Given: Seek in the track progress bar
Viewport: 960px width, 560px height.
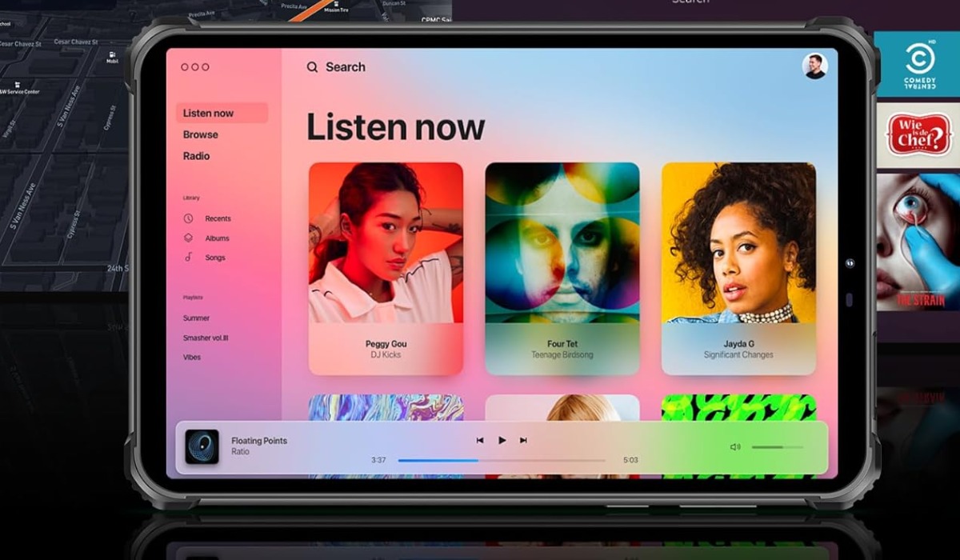Looking at the screenshot, I should pyautogui.click(x=502, y=460).
